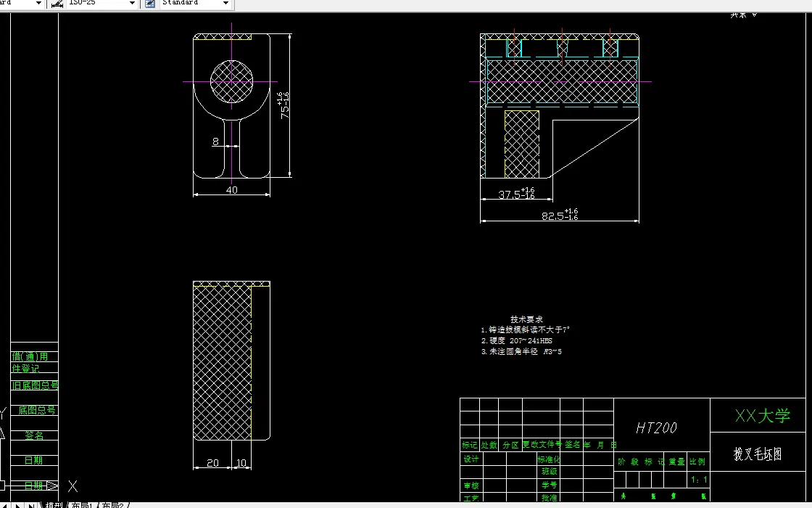The image size is (812, 508).
Task: Select the 37.5 dimension text
Action: [x=516, y=194]
